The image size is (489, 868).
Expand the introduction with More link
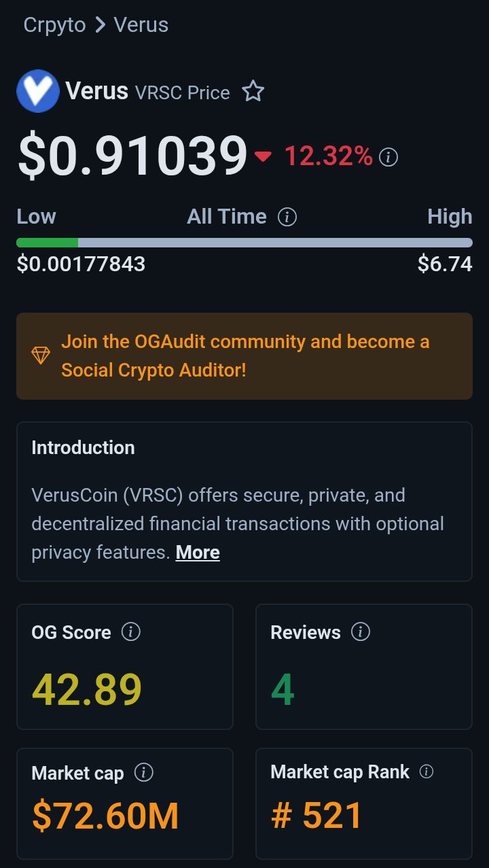[198, 552]
